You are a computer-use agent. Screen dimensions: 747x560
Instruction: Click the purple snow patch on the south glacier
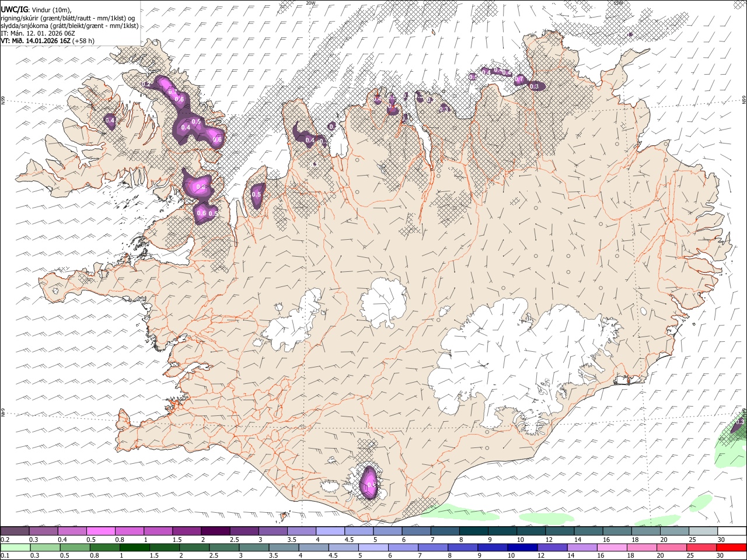tap(369, 482)
